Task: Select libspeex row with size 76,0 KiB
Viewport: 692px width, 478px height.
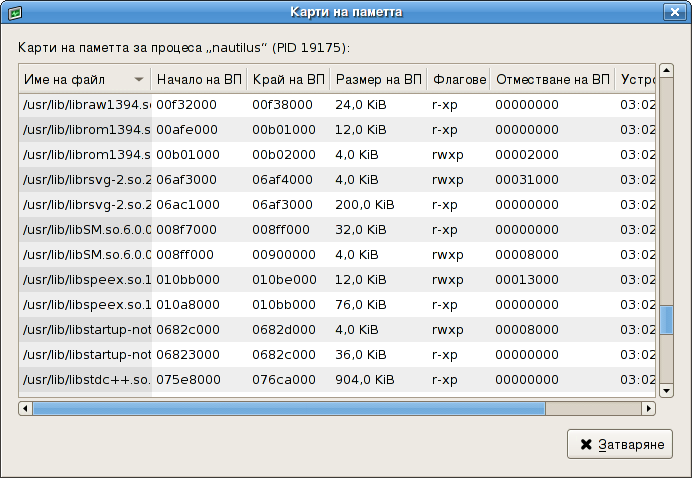Action: point(300,304)
